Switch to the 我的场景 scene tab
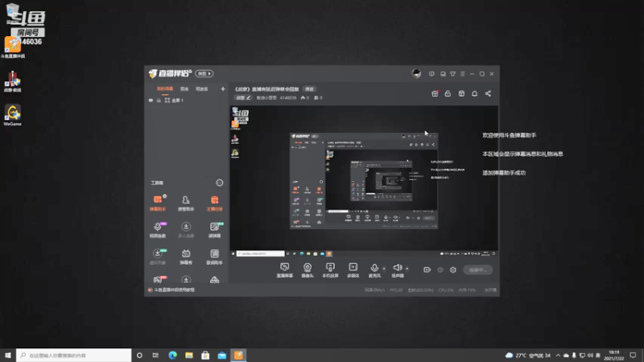 165,88
